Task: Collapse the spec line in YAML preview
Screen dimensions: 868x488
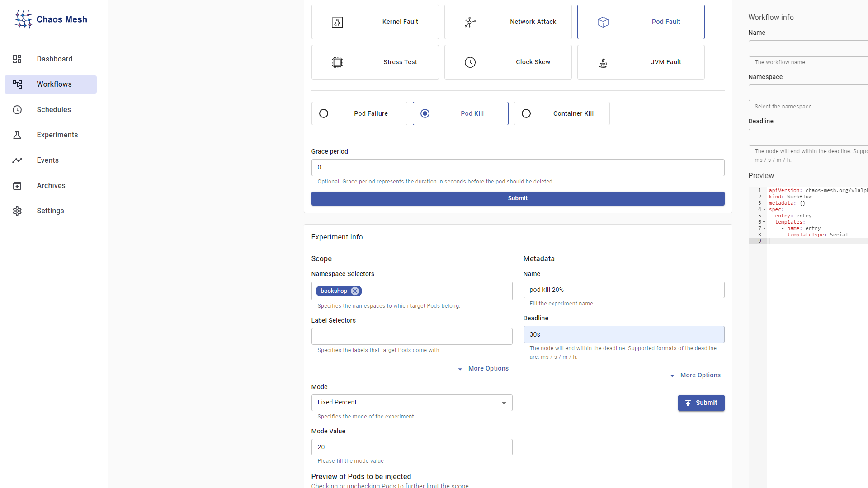Action: [x=764, y=210]
